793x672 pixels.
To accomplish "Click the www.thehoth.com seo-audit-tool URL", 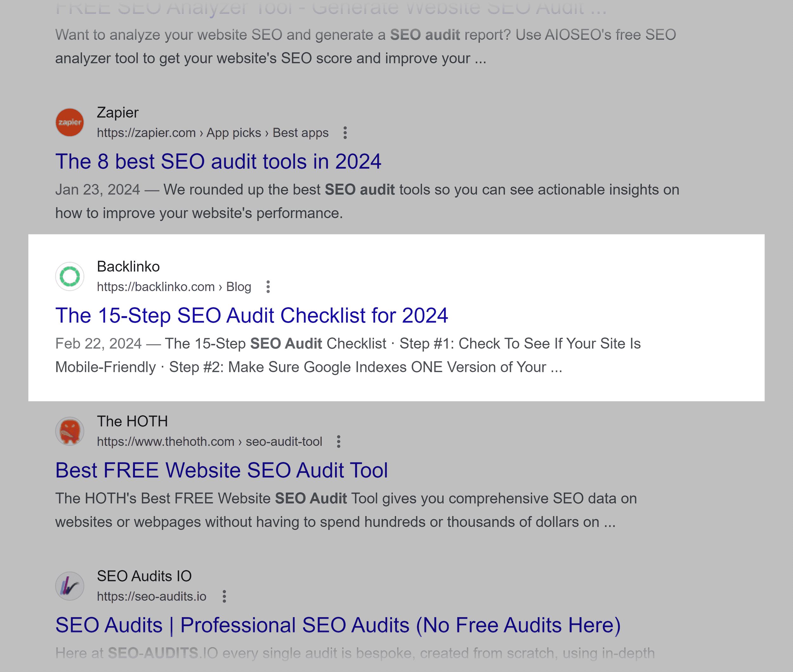I will coord(210,441).
